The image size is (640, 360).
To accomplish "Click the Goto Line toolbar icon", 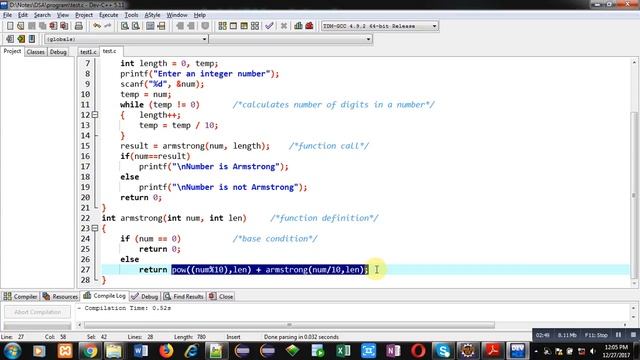I will pyautogui.click(x=161, y=26).
